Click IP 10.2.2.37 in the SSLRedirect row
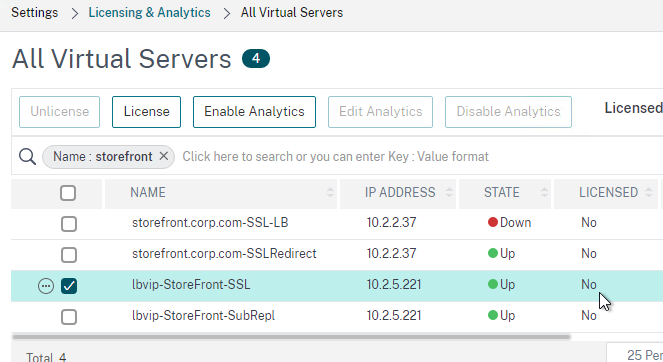This screenshot has height=362, width=663. (x=391, y=253)
